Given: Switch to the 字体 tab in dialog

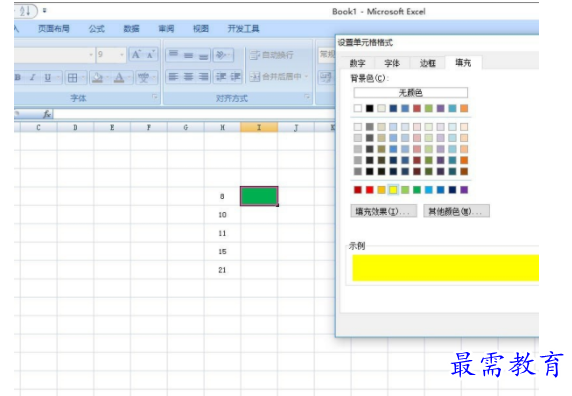Looking at the screenshot, I should pyautogui.click(x=392, y=63).
